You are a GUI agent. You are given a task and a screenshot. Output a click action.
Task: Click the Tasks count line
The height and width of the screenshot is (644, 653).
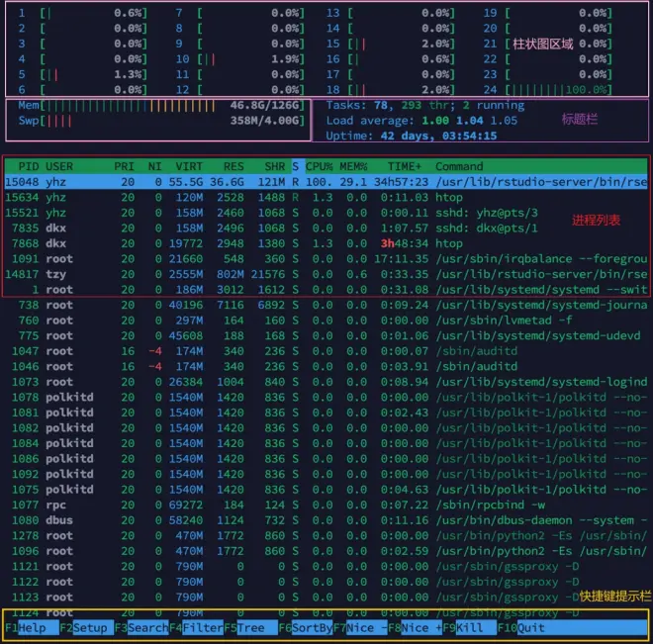tap(424, 105)
